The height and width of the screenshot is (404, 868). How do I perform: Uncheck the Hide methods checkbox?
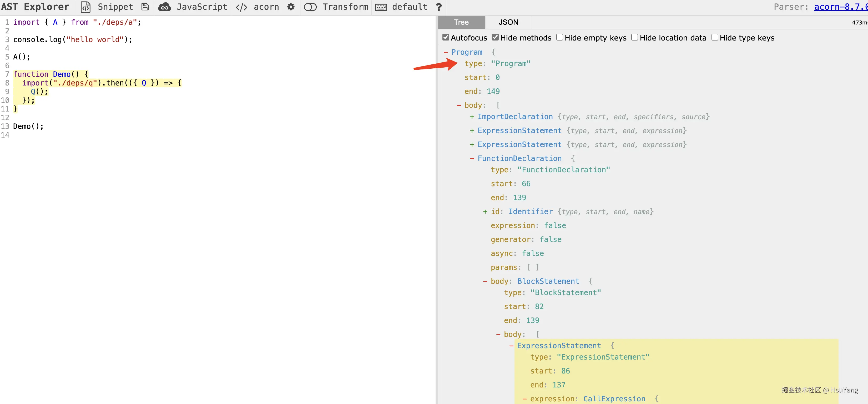point(495,37)
